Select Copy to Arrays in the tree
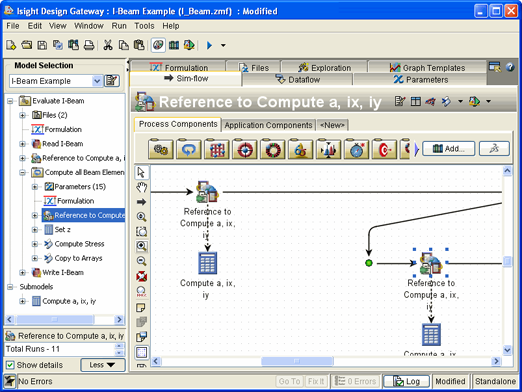The width and height of the screenshot is (522, 392). coord(78,258)
